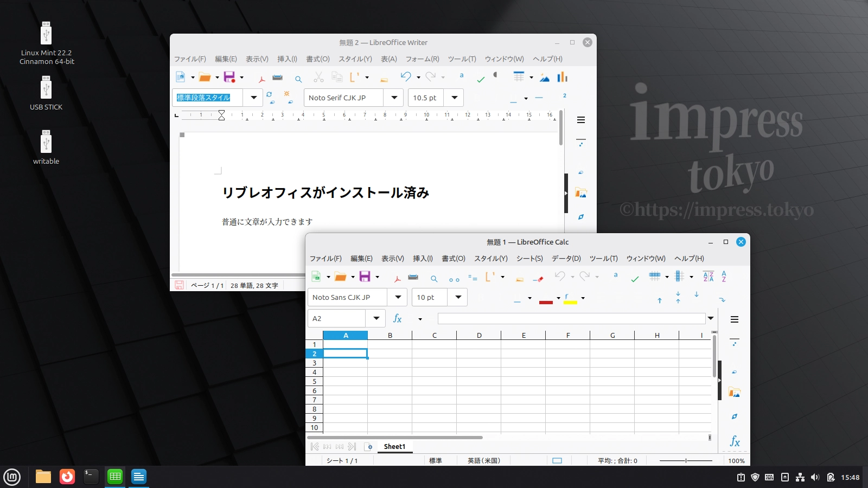
Task: Expand the formula bar in Calc
Action: coord(711,318)
